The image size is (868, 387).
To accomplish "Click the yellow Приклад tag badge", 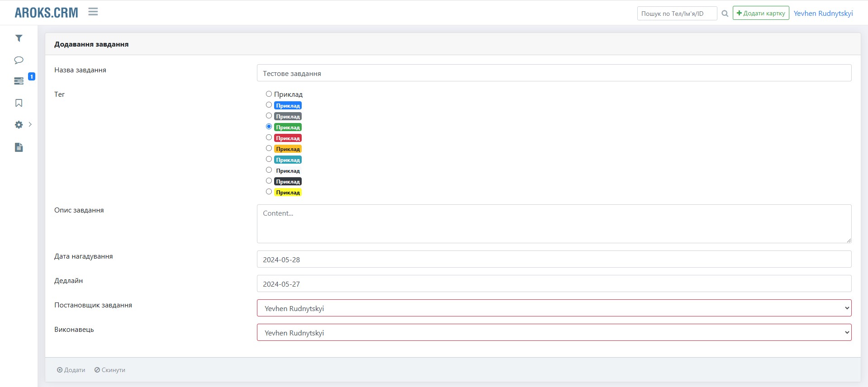I will coord(288,192).
